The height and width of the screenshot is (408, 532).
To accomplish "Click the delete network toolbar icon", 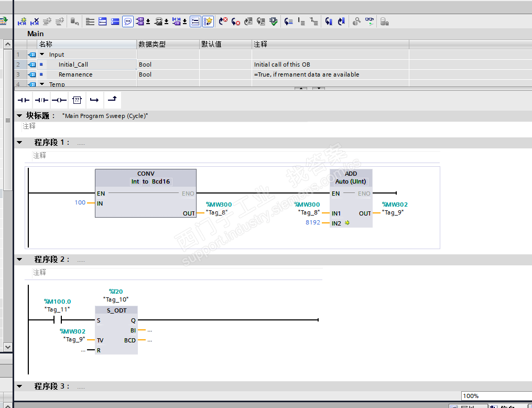I will [x=35, y=22].
